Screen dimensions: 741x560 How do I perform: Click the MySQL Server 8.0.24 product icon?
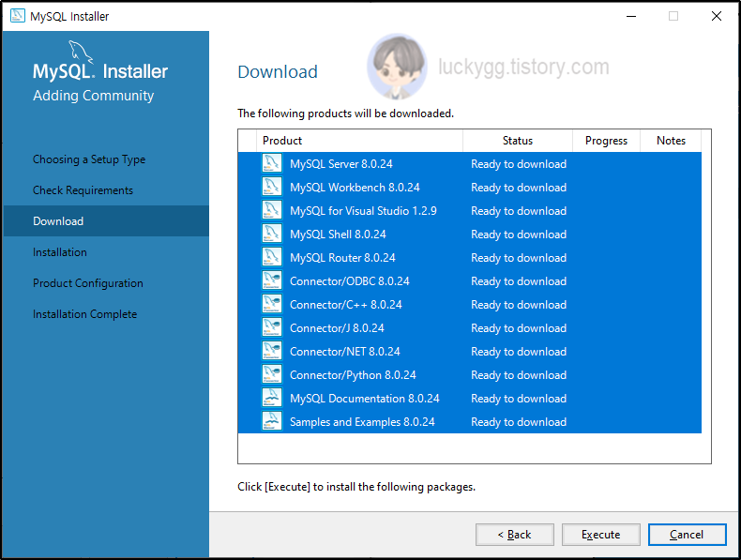[272, 163]
